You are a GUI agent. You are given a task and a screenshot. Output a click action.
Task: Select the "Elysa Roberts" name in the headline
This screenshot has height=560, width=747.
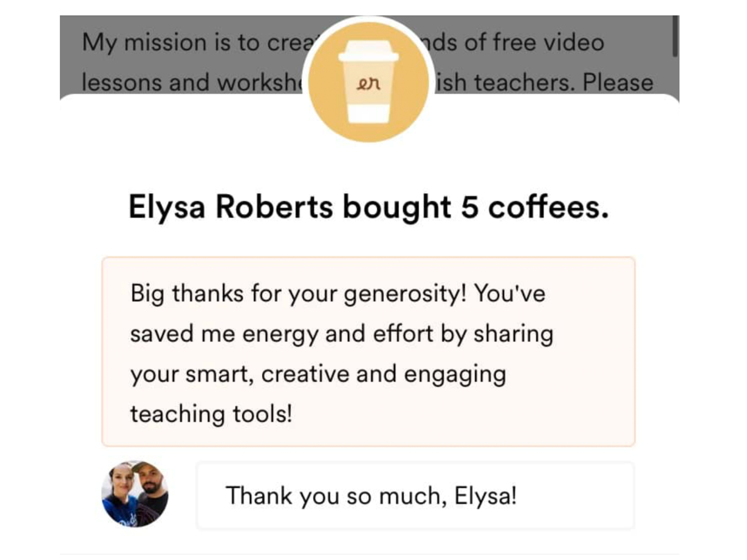coord(230,207)
